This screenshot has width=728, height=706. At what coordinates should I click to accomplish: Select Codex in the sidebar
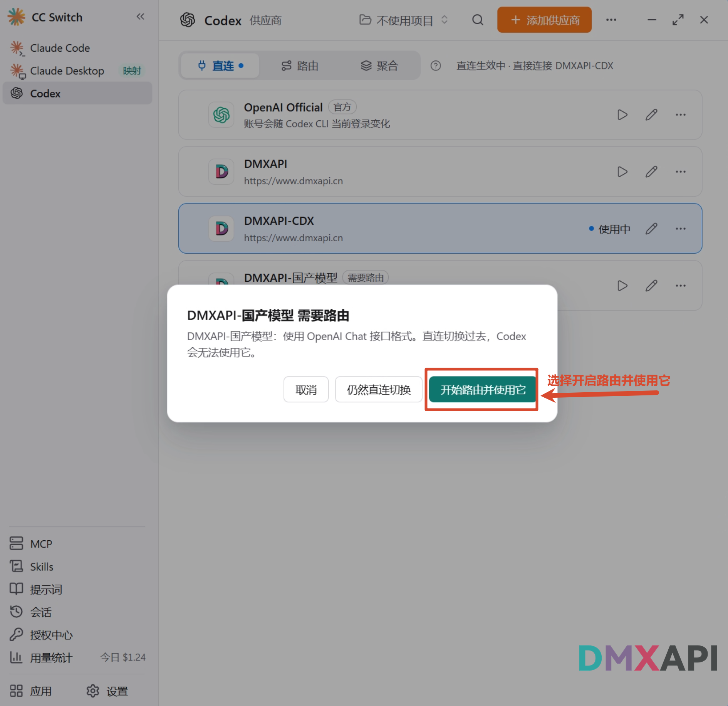[x=77, y=93]
